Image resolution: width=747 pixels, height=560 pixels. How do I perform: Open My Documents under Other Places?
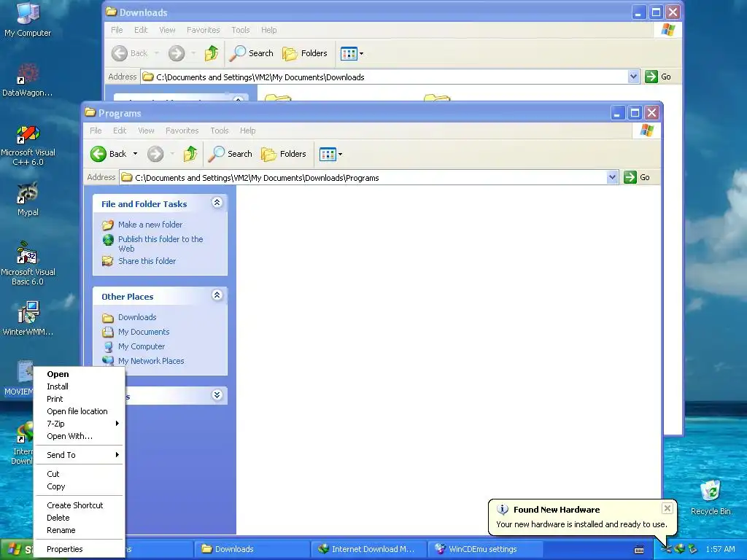(144, 332)
